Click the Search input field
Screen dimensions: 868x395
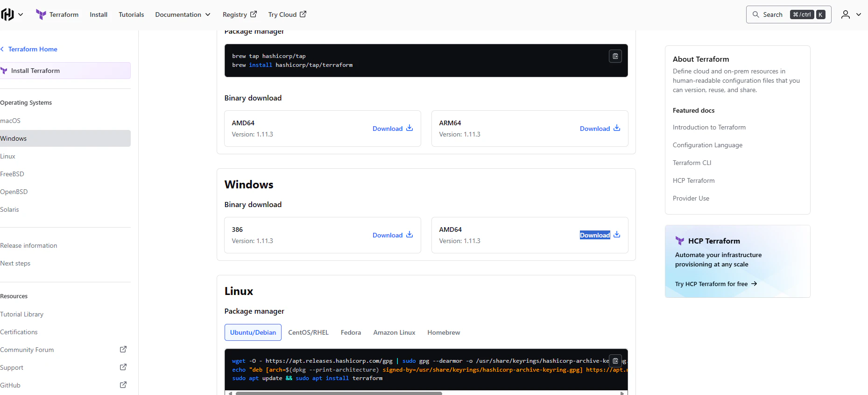point(789,14)
